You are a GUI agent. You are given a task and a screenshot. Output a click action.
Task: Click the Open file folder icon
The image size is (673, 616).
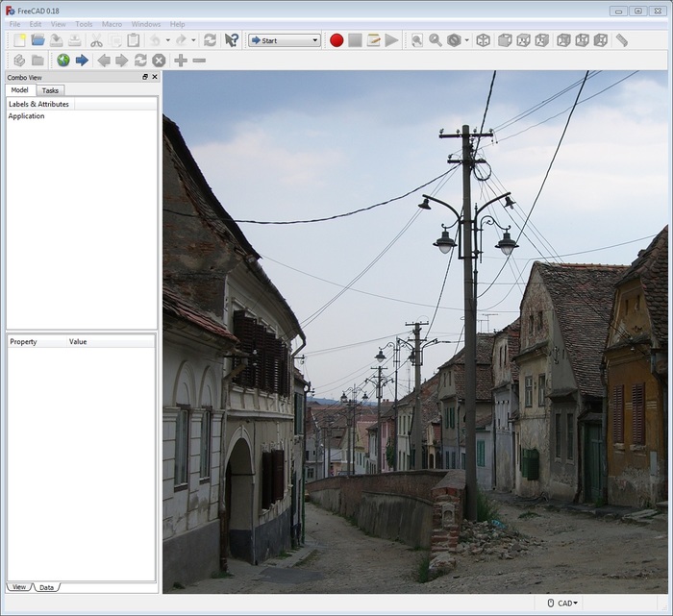37,40
